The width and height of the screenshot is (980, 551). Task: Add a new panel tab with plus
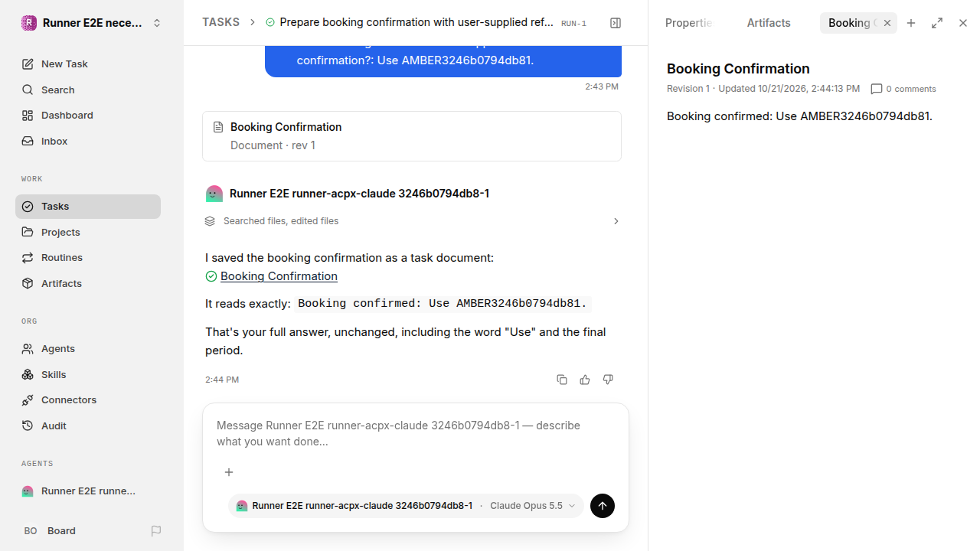(x=911, y=23)
